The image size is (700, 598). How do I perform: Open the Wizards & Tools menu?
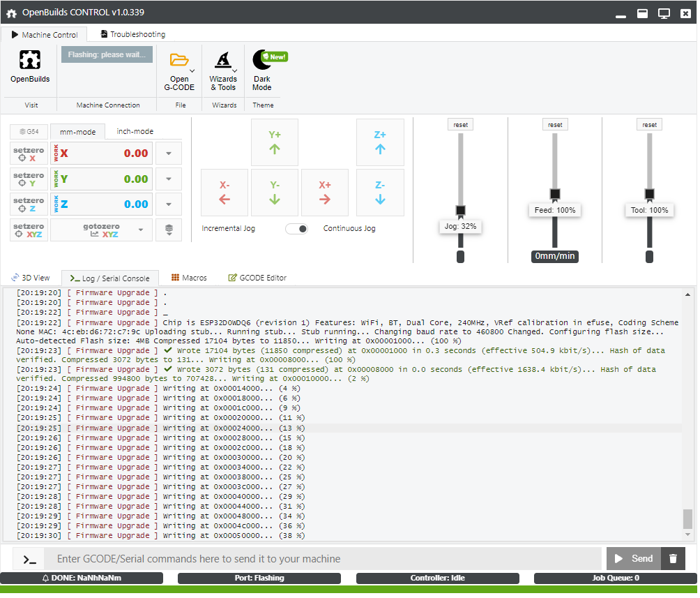click(222, 61)
